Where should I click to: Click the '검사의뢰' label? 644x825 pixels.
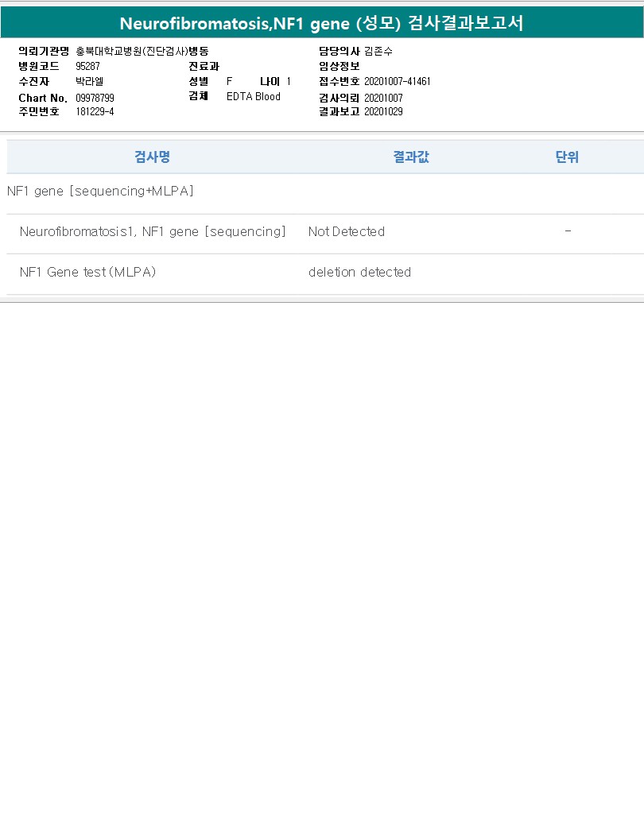tap(339, 98)
